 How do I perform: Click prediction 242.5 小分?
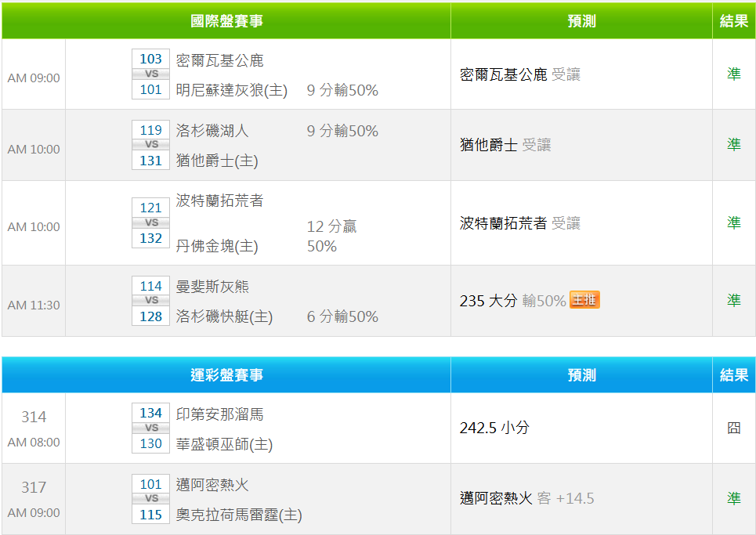494,428
